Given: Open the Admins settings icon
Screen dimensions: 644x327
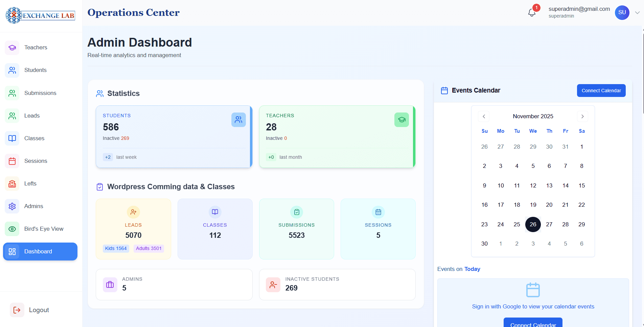Looking at the screenshot, I should tap(12, 206).
